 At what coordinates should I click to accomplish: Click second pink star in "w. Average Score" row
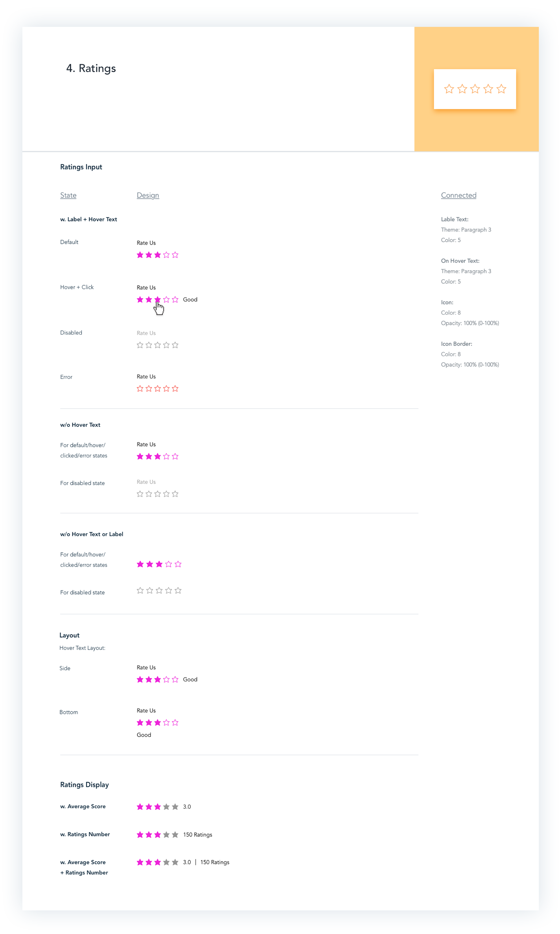(149, 807)
